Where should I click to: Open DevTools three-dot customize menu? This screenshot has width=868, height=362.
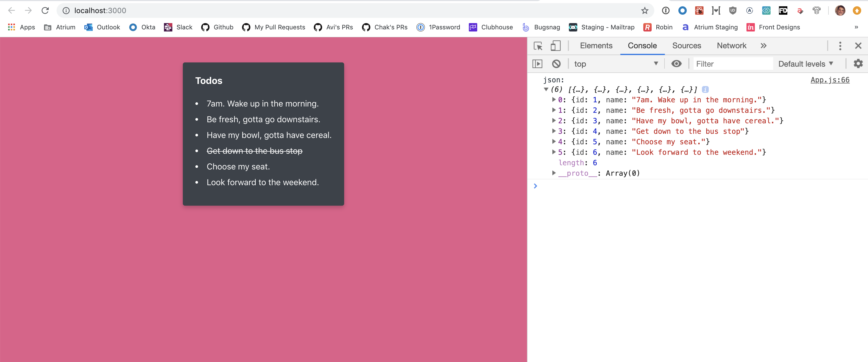tap(840, 46)
